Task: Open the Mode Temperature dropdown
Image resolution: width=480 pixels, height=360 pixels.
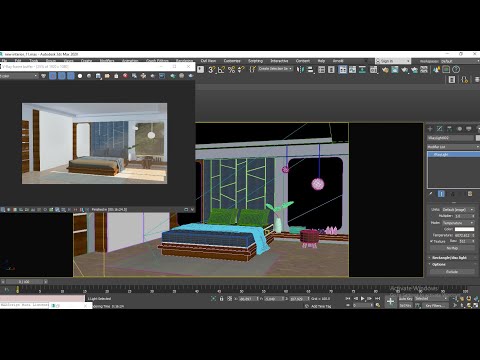Action: (458, 223)
